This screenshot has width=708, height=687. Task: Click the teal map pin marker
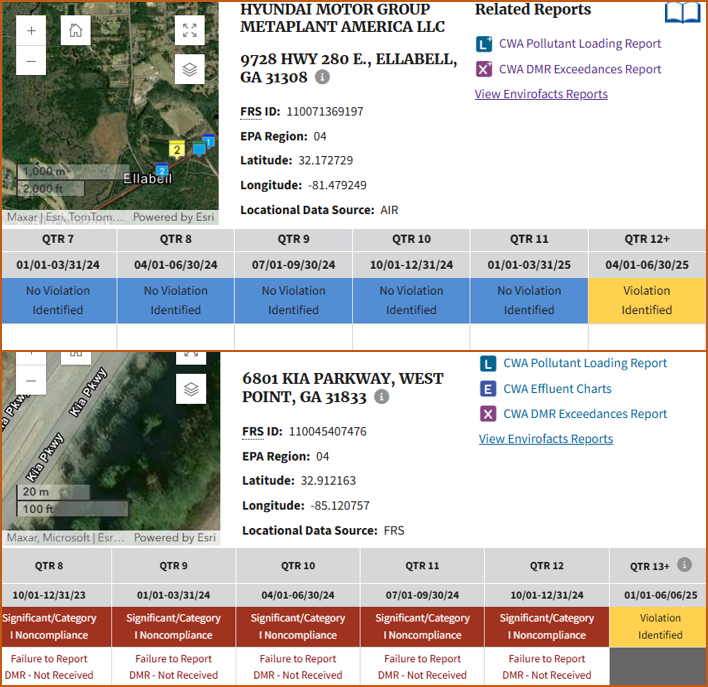click(x=199, y=149)
